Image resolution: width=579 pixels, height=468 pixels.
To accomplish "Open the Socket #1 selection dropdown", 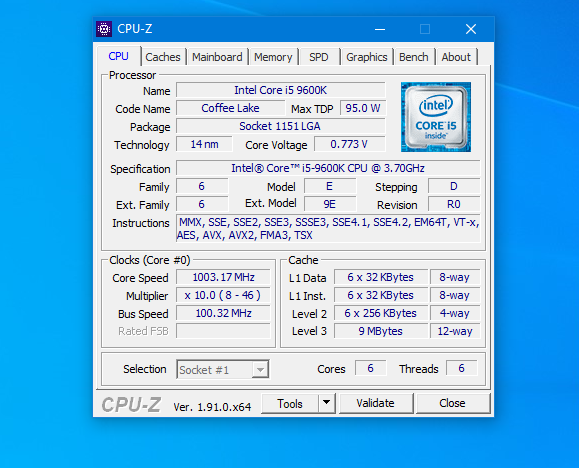I will click(223, 369).
